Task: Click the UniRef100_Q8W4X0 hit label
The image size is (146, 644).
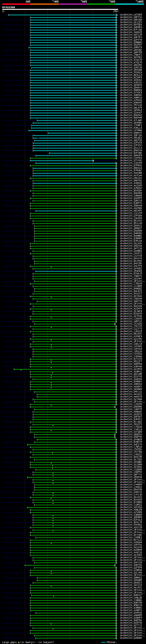Action: click(131, 133)
